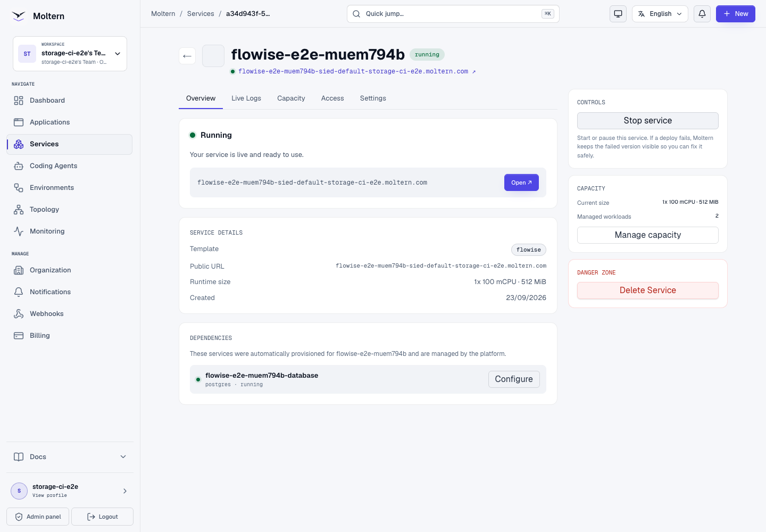The width and height of the screenshot is (766, 532).
Task: Focus the Quick jump search field
Action: [453, 14]
